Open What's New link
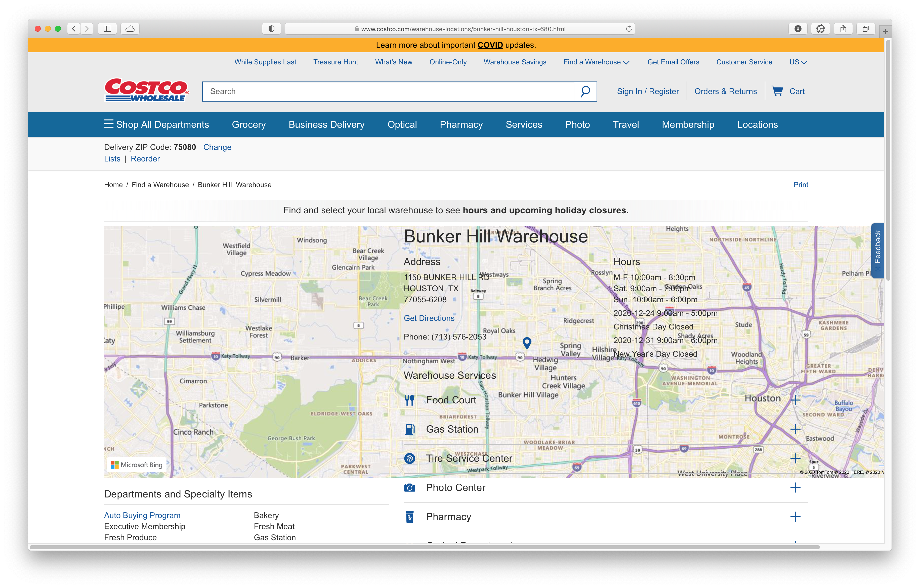 click(x=394, y=62)
